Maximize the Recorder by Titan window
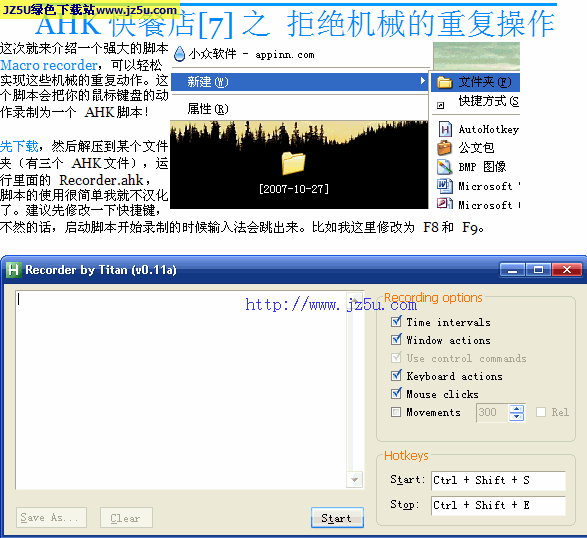The width and height of the screenshot is (587, 538). tap(538, 270)
